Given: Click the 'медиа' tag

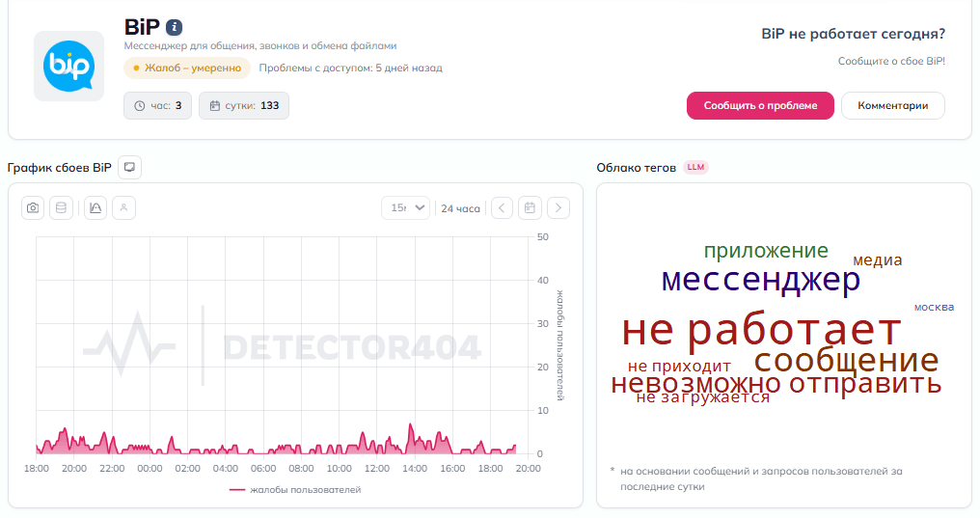Looking at the screenshot, I should 878,259.
